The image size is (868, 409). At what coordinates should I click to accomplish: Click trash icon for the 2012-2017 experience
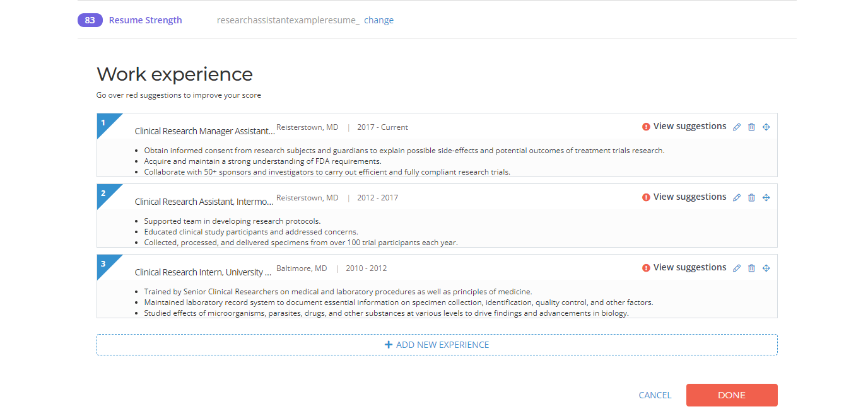(751, 198)
